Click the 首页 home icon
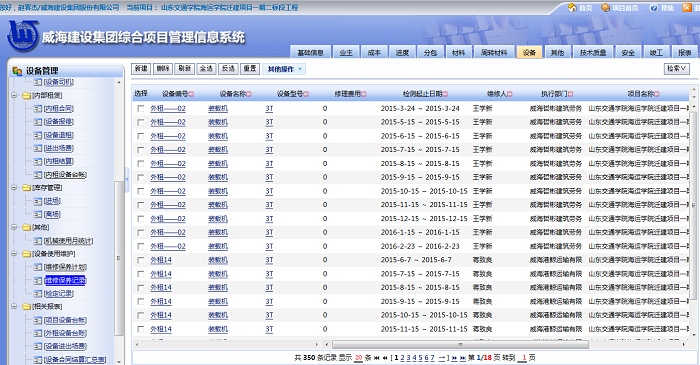The width and height of the screenshot is (700, 365). pos(572,8)
